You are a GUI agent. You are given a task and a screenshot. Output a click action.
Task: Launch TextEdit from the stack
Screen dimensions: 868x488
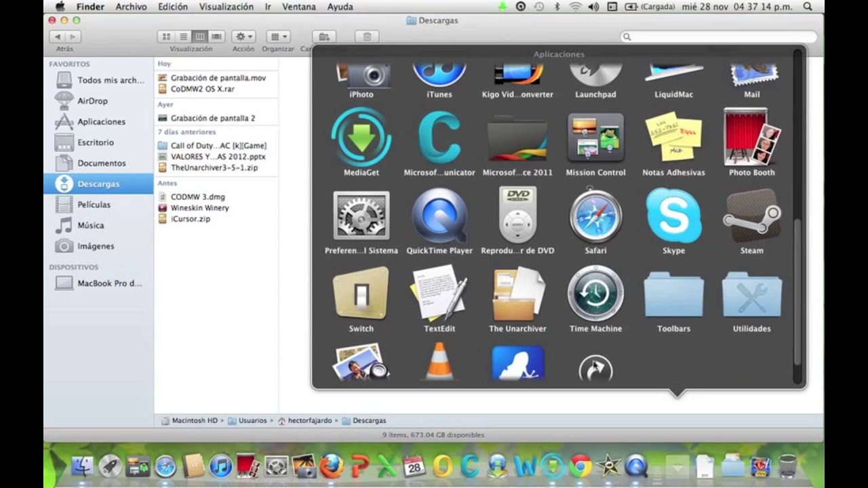click(439, 293)
